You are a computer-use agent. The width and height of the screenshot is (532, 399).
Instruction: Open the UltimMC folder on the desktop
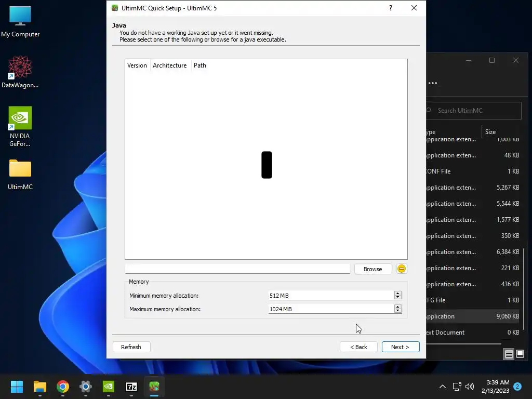[20, 175]
